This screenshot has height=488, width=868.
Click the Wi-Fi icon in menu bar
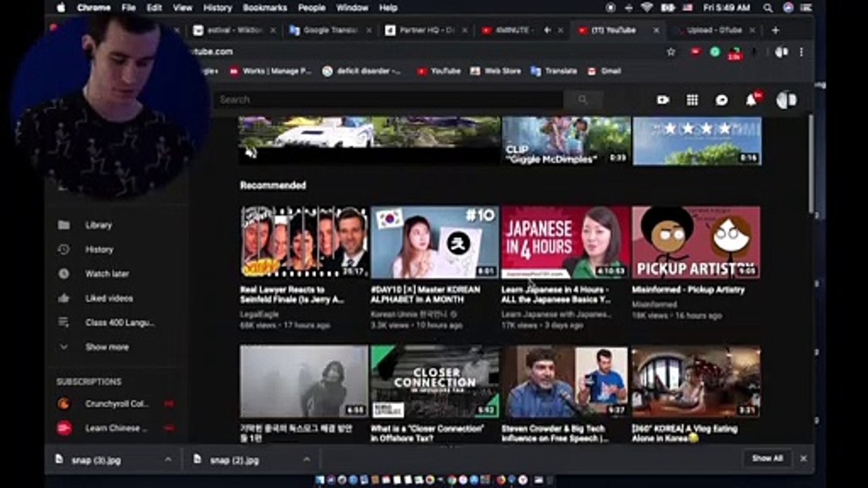pyautogui.click(x=646, y=7)
